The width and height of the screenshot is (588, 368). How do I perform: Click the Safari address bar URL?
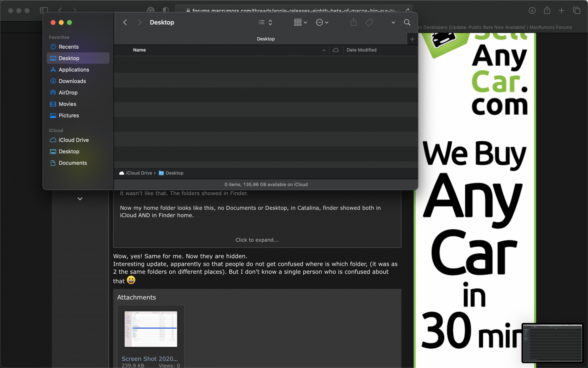(x=294, y=11)
